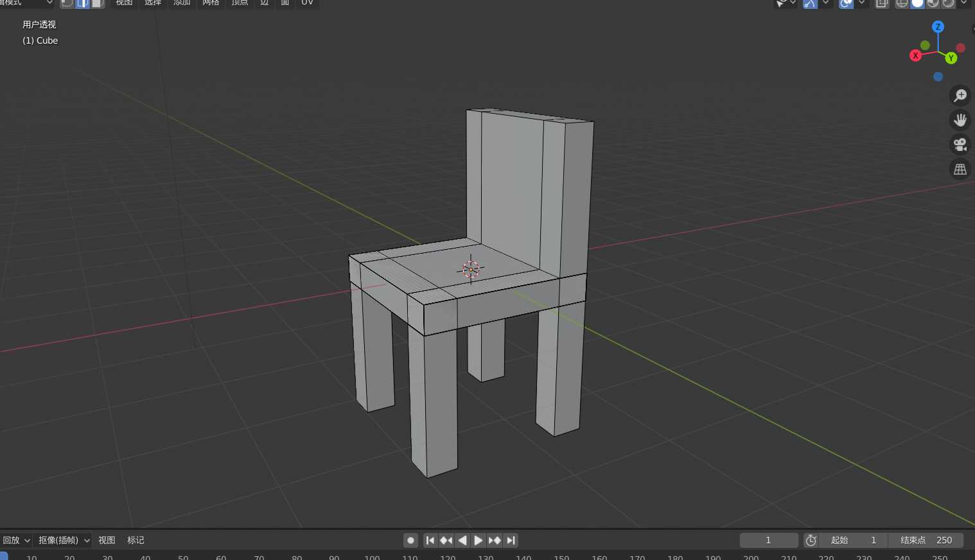975x560 pixels.
Task: Open the object type visibility selector
Action: pos(786,3)
